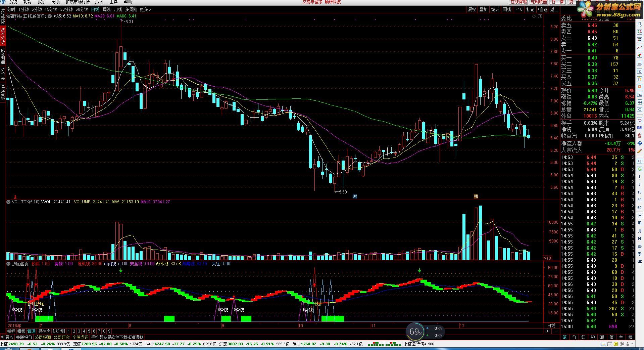Switch to 年 yearly period in sidebar
644x350 pixels.
click(x=640, y=262)
